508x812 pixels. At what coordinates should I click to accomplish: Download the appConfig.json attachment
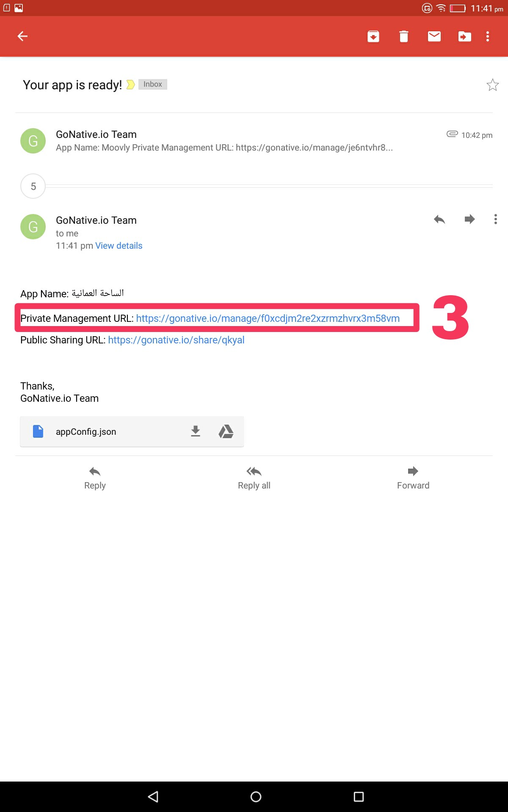pyautogui.click(x=195, y=431)
